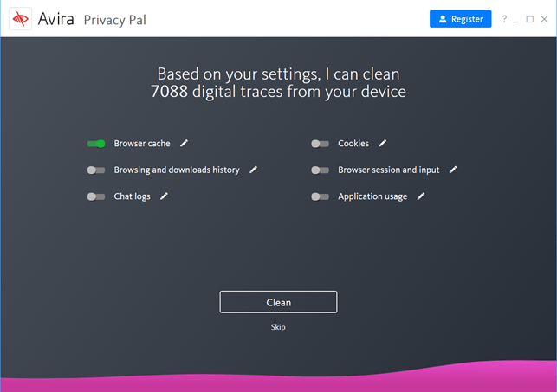This screenshot has width=557, height=392.
Task: Click the Avira red logo icon
Action: tap(20, 19)
